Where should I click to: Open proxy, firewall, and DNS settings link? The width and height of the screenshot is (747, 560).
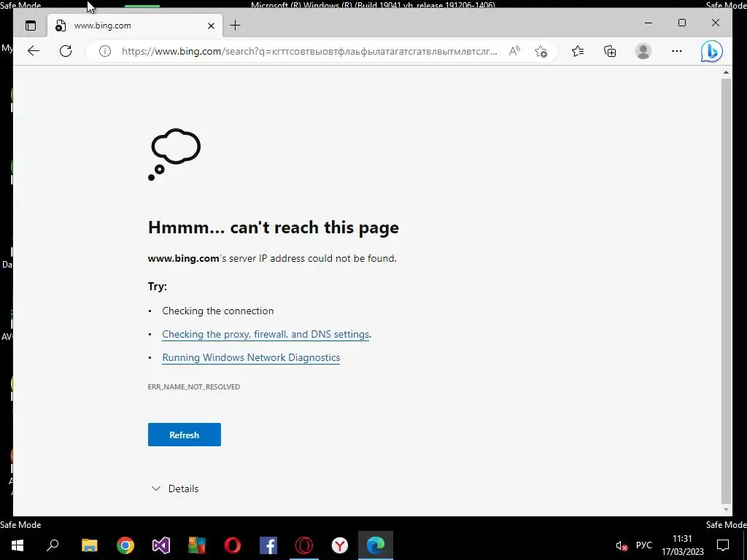pos(266,334)
